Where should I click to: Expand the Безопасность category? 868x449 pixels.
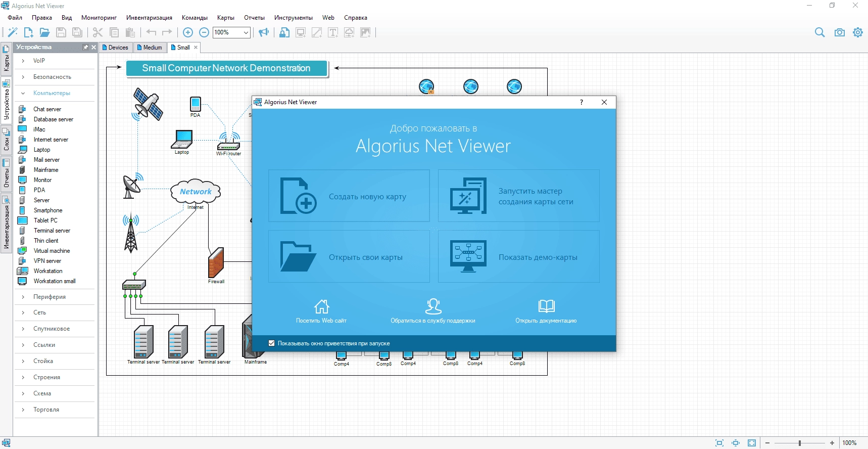pyautogui.click(x=23, y=77)
